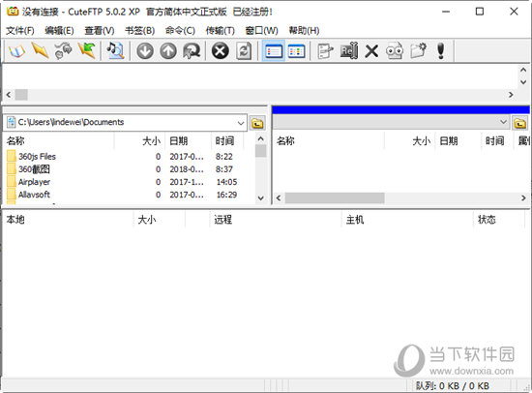532x393 pixels.
Task: Click the local list vertical scrollbar thumb
Action: pos(260,151)
